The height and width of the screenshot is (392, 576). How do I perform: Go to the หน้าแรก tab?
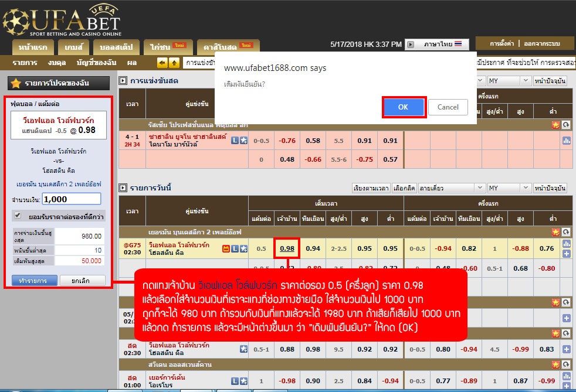33,47
